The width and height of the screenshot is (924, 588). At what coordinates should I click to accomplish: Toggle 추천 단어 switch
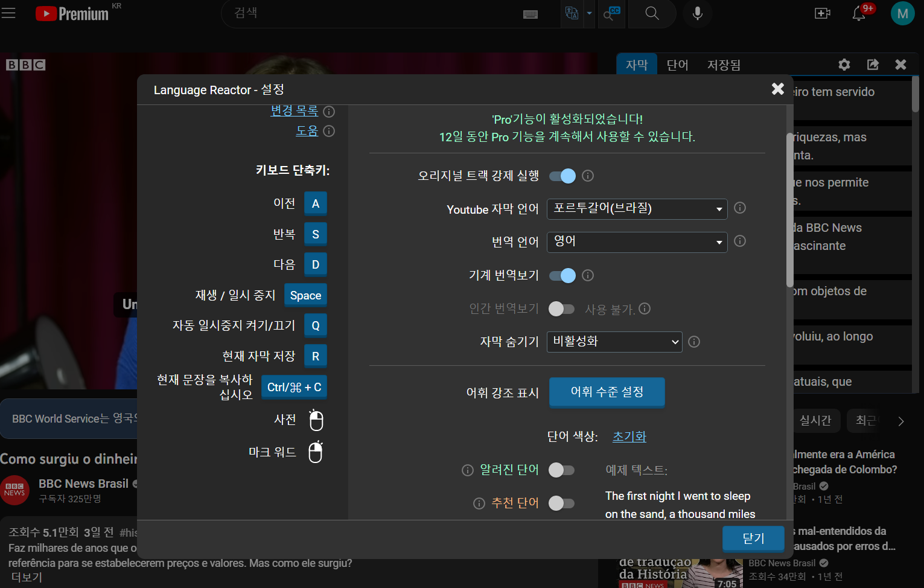561,503
